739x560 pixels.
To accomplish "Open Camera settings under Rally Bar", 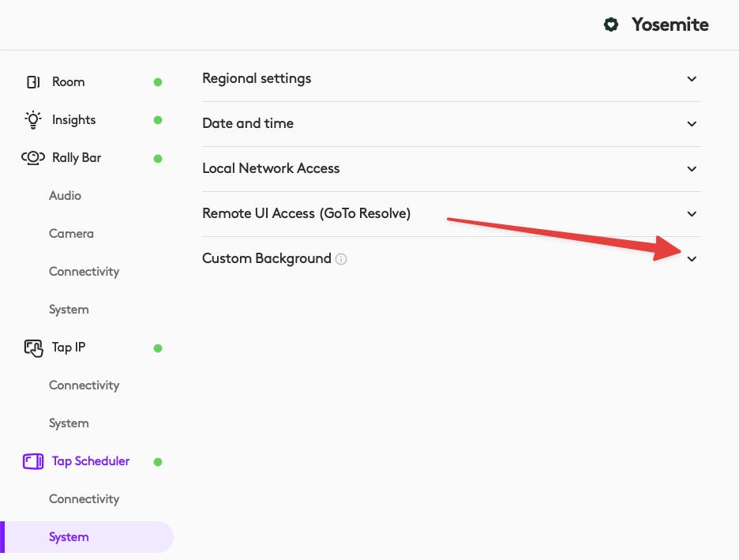I will click(71, 234).
